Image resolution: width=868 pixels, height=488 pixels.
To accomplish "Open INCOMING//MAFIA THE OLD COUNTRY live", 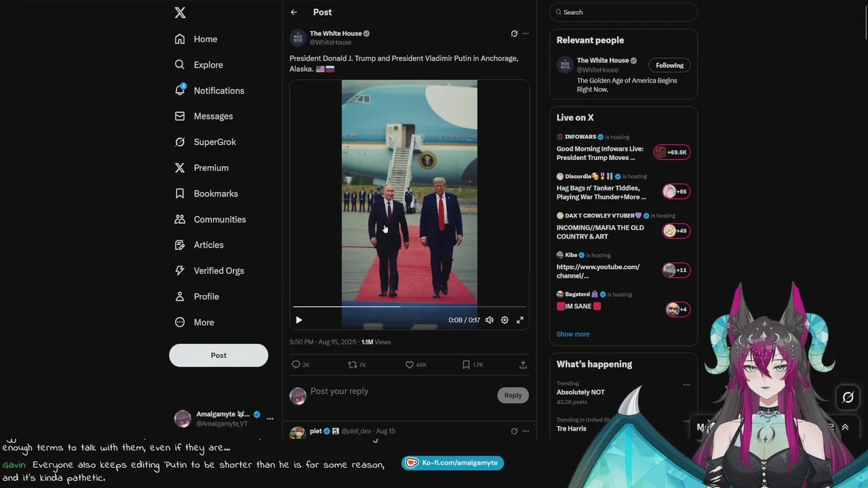I will click(600, 232).
